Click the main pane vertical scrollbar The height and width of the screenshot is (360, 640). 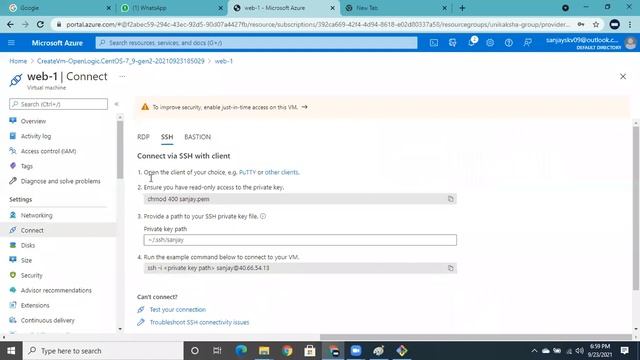click(x=636, y=209)
